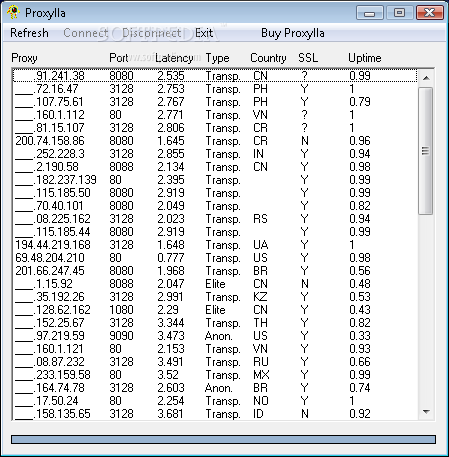The height and width of the screenshot is (457, 449).
Task: Click port 9090 cell
Action: tap(121, 336)
